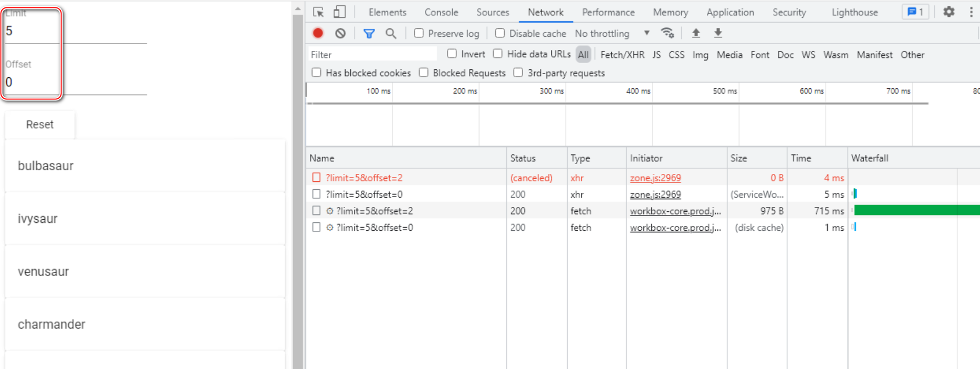The height and width of the screenshot is (369, 980).
Task: Select the ivysaur list card
Action: point(145,219)
